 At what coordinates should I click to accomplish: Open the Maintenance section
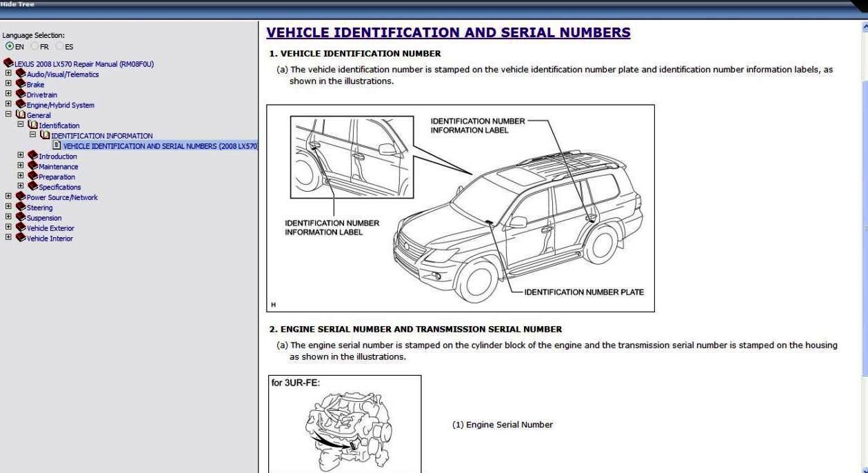click(59, 167)
